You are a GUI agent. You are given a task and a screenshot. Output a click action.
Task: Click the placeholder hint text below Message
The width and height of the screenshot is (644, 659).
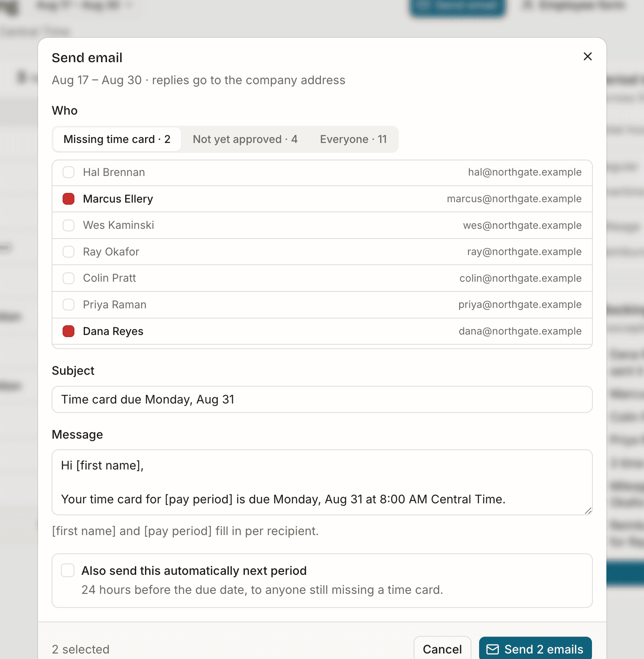(x=185, y=531)
